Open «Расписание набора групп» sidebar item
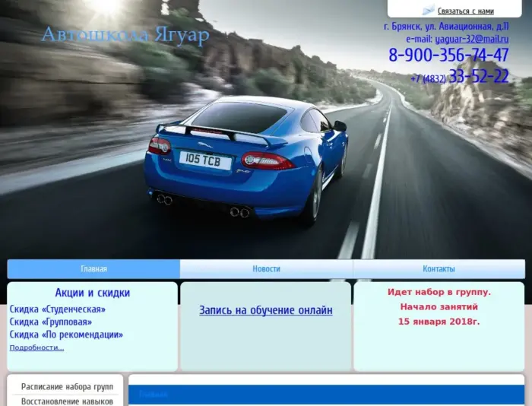 (67, 387)
